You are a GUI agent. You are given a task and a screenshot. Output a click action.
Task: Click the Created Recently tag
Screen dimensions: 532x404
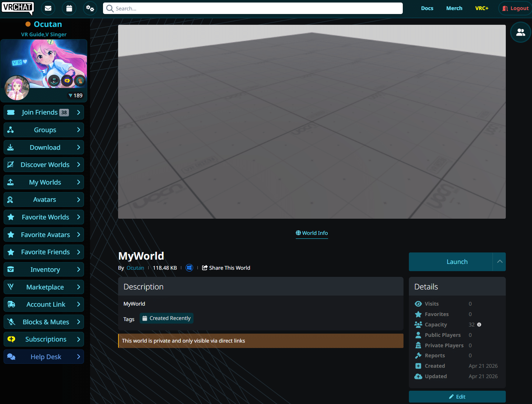tap(167, 318)
